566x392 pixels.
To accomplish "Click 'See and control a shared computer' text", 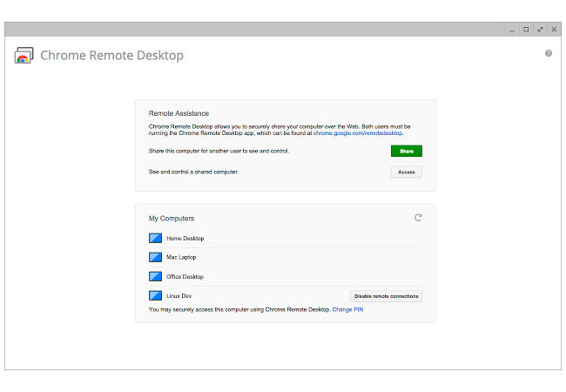I will click(193, 172).
